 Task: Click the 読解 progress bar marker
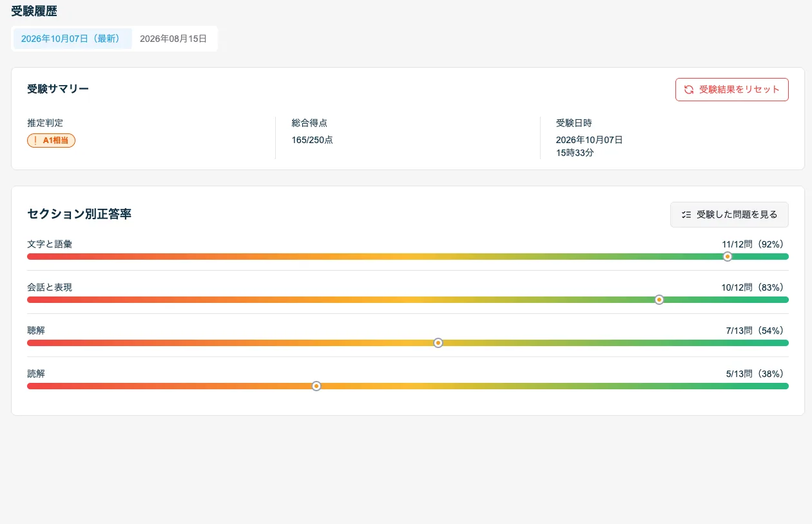316,386
